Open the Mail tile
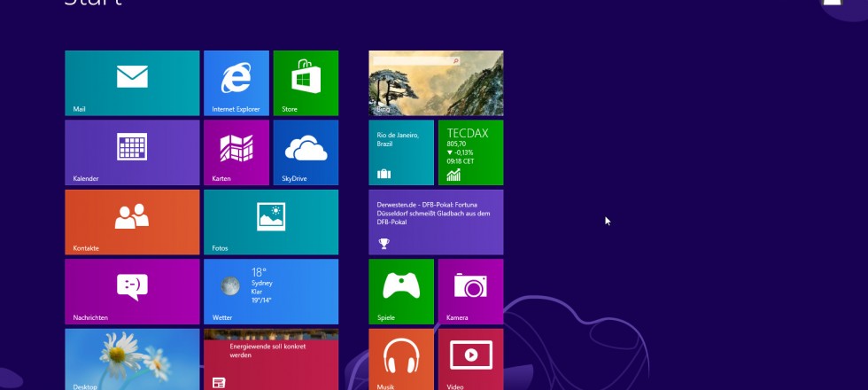The height and width of the screenshot is (390, 868). 132,83
